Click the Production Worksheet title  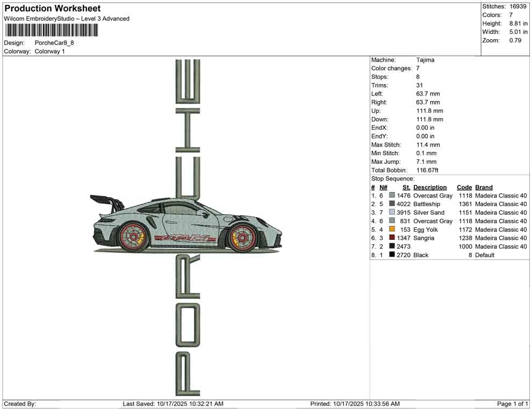53,9
